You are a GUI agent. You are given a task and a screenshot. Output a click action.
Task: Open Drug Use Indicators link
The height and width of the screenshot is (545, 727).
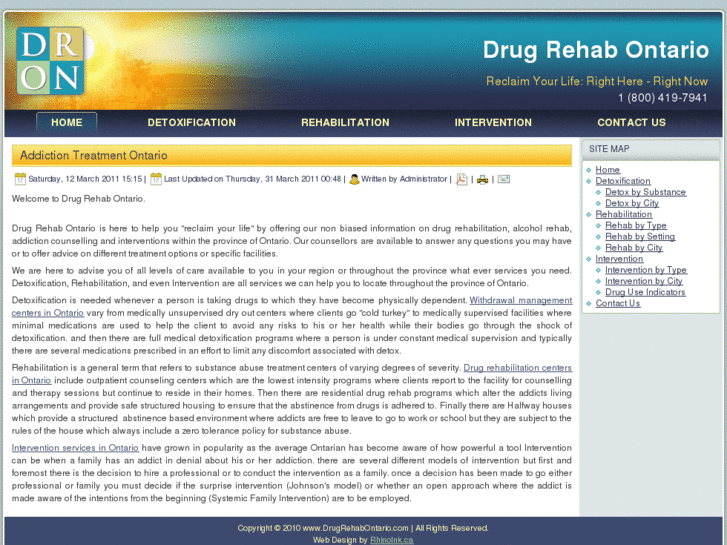(x=645, y=292)
